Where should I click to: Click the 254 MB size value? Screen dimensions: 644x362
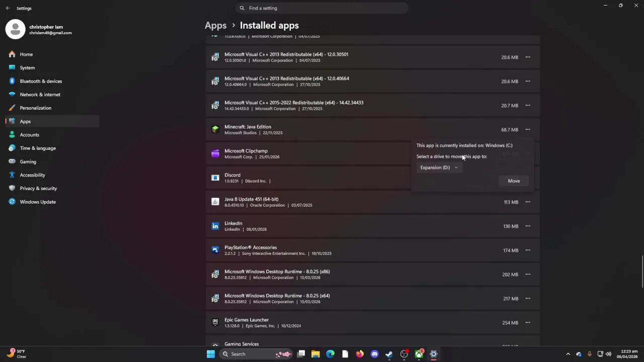pyautogui.click(x=510, y=323)
